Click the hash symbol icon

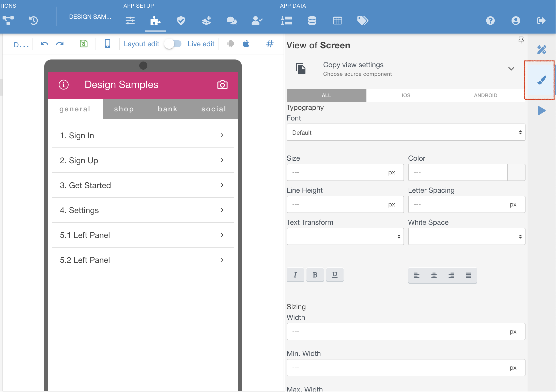point(270,44)
